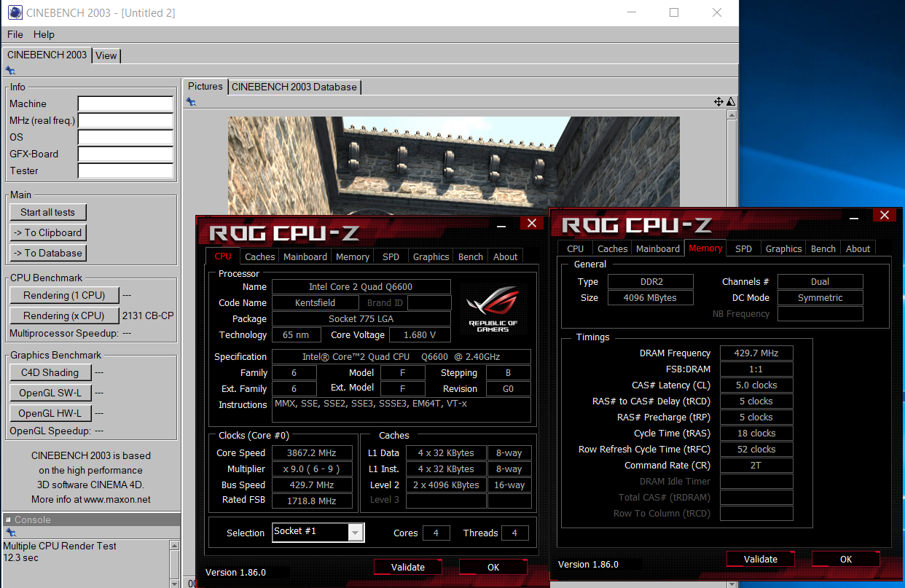Viewport: 905px width, 588px height.
Task: Click the OS input field
Action: tap(125, 137)
